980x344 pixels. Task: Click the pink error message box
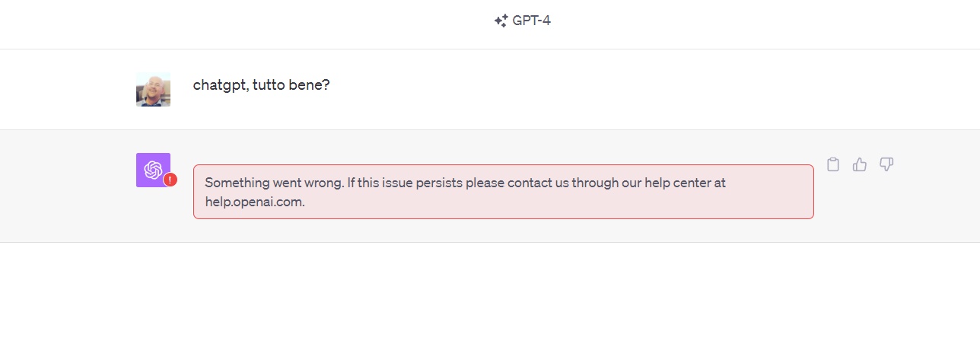pos(504,192)
